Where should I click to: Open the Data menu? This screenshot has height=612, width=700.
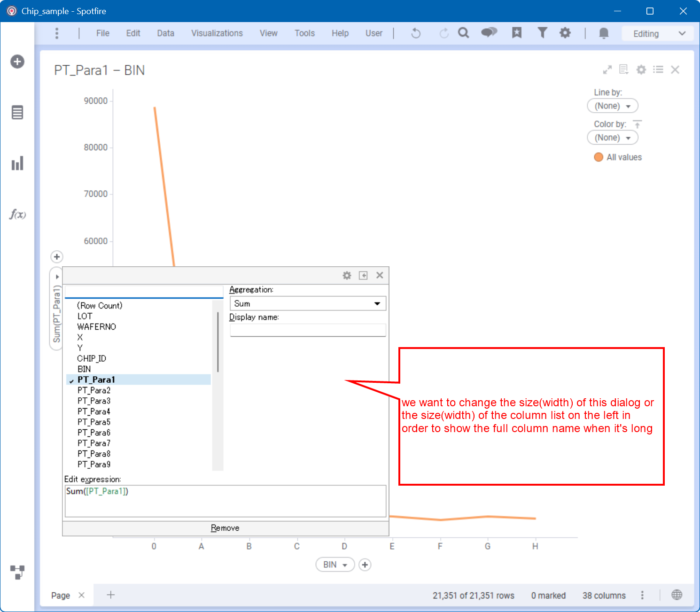pyautogui.click(x=165, y=33)
